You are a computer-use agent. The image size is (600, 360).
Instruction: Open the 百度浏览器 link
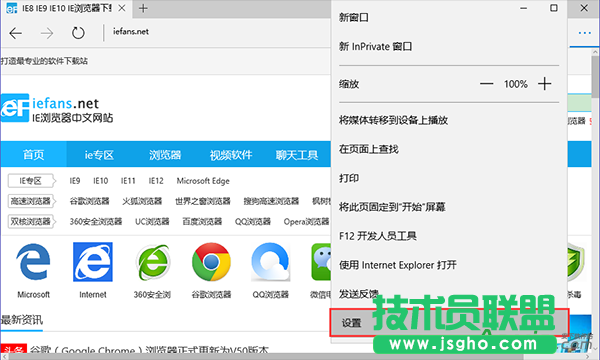[x=202, y=222]
